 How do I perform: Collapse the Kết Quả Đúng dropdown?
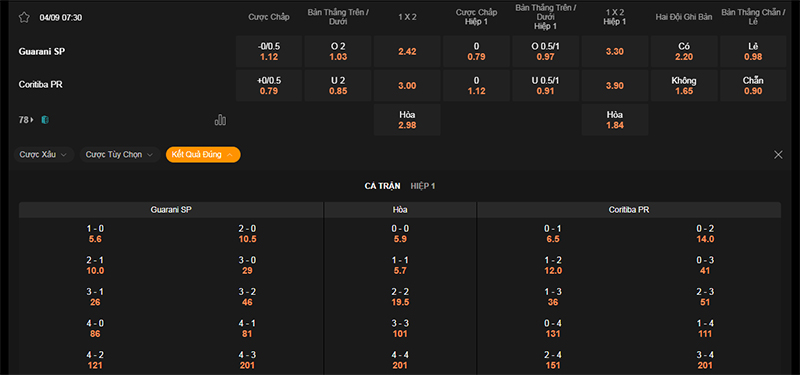click(x=203, y=155)
